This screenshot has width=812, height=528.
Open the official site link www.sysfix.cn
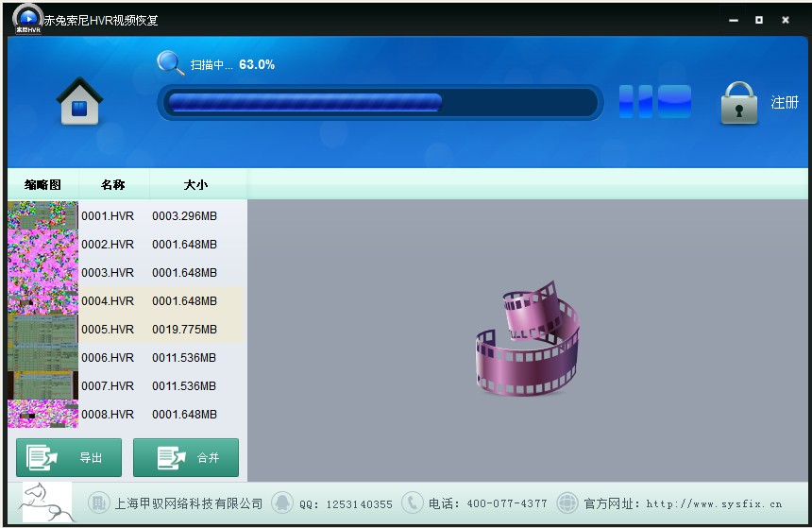[x=714, y=503]
